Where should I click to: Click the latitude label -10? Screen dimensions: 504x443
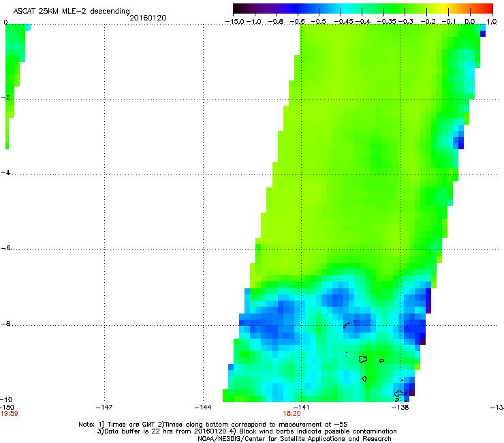6,400
